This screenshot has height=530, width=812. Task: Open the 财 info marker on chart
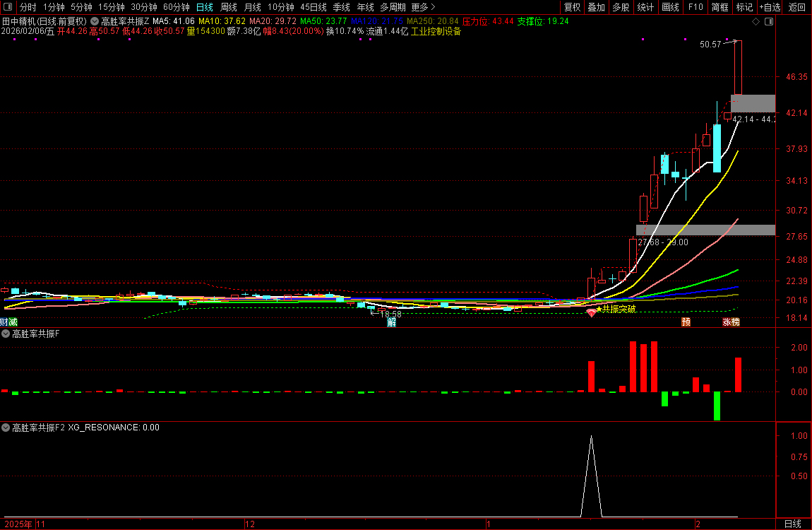[x=4, y=322]
